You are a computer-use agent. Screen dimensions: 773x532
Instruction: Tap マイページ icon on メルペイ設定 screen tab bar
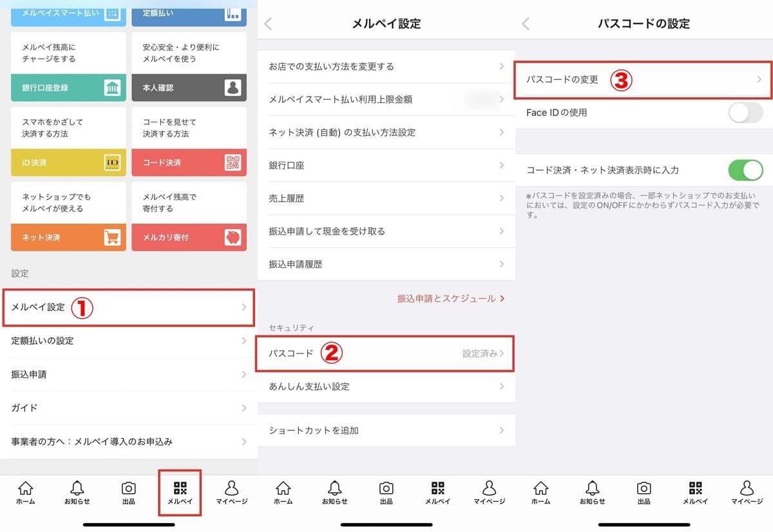(490, 488)
